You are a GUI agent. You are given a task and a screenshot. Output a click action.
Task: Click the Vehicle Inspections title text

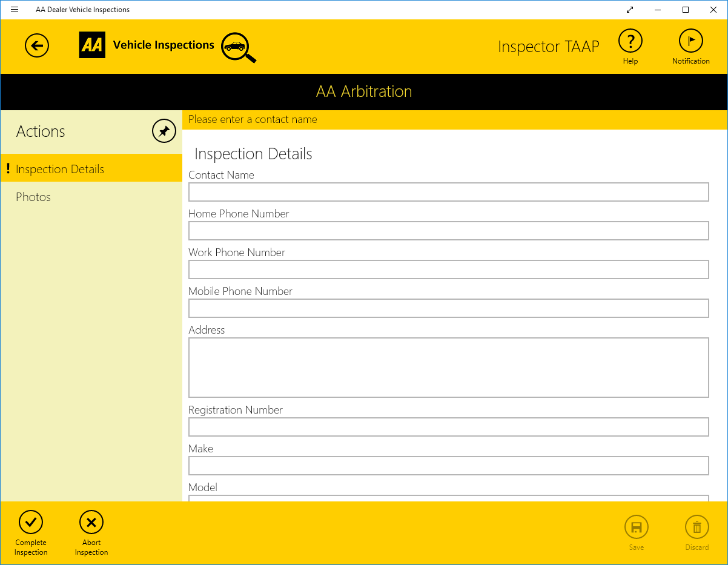pos(164,45)
